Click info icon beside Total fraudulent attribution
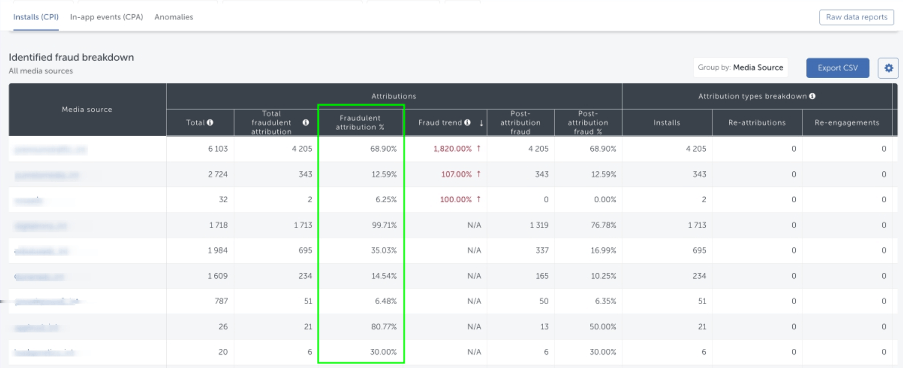904x368 pixels. pos(306,122)
